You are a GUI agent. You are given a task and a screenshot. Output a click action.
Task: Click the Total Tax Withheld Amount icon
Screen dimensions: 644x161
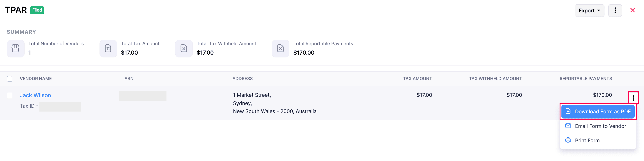(184, 48)
